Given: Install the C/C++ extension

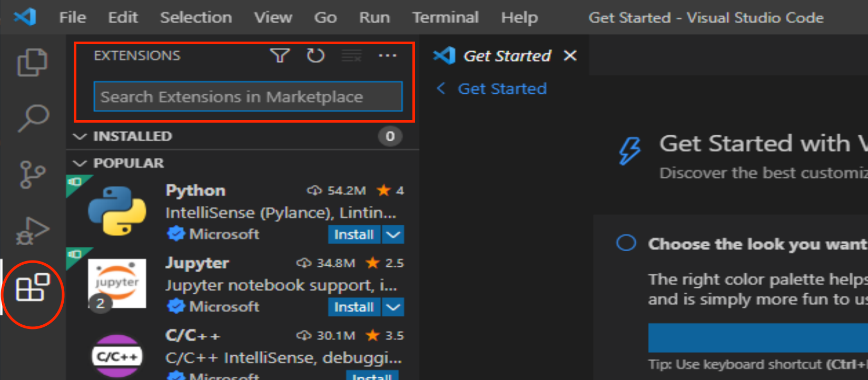Looking at the screenshot, I should (372, 375).
